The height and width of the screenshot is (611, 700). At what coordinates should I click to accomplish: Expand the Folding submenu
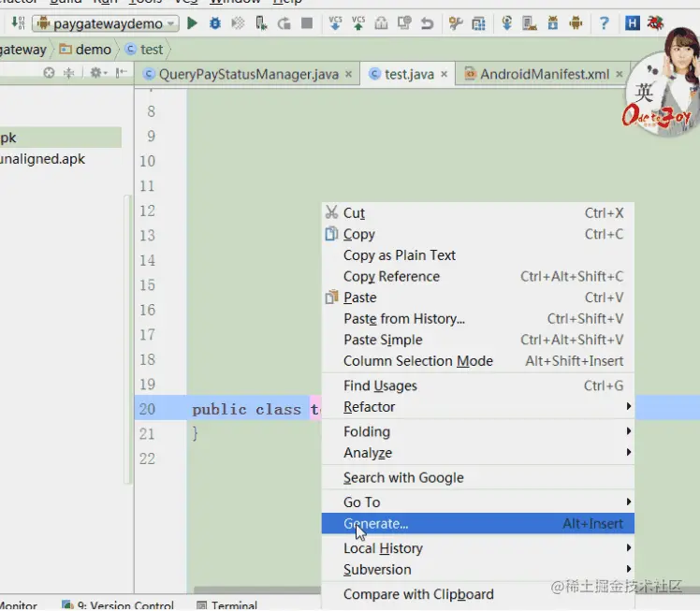click(477, 431)
